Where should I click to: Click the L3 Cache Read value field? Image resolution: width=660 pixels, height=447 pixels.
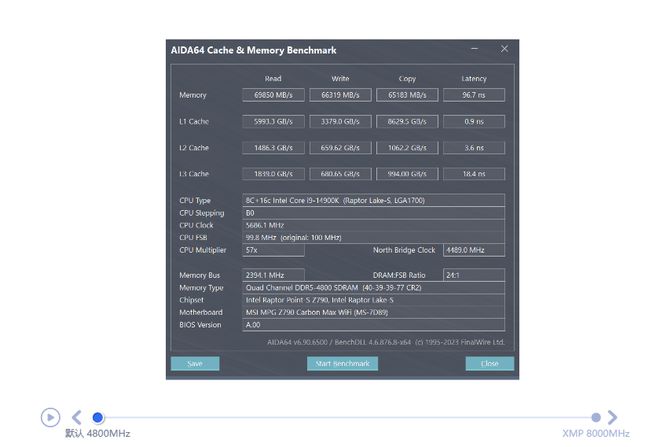[273, 174]
